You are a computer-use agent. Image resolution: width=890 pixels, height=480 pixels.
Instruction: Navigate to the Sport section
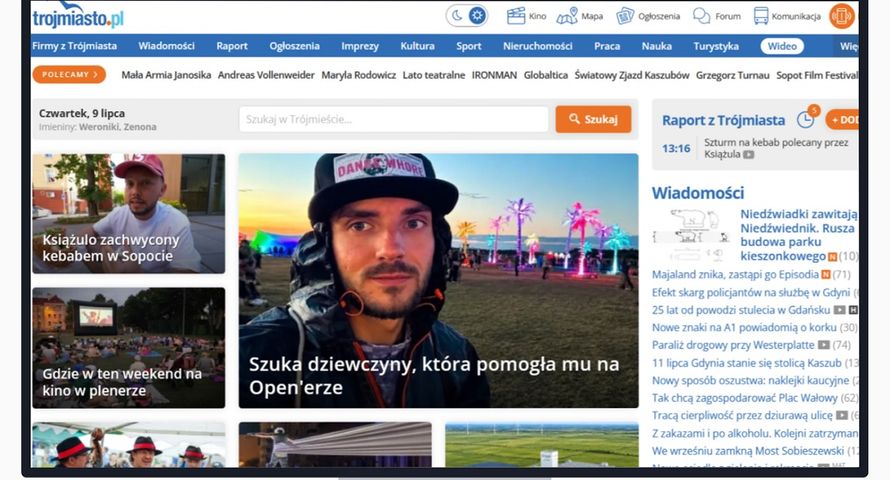[469, 46]
